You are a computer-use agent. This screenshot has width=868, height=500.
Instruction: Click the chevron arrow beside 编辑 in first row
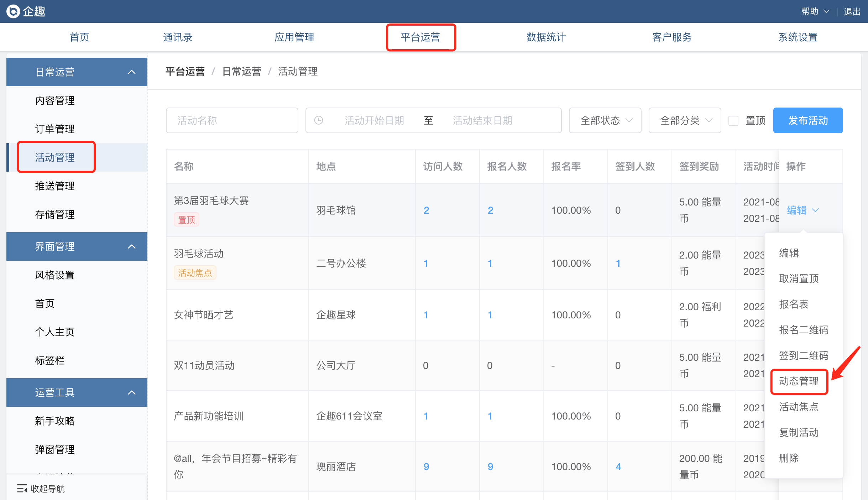pyautogui.click(x=815, y=210)
